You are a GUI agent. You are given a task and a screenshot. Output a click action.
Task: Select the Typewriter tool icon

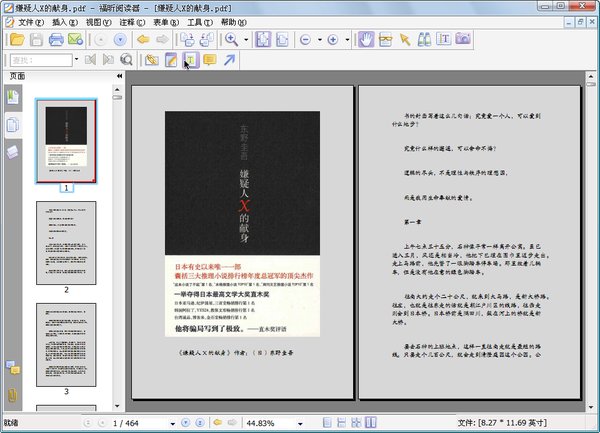(x=189, y=60)
